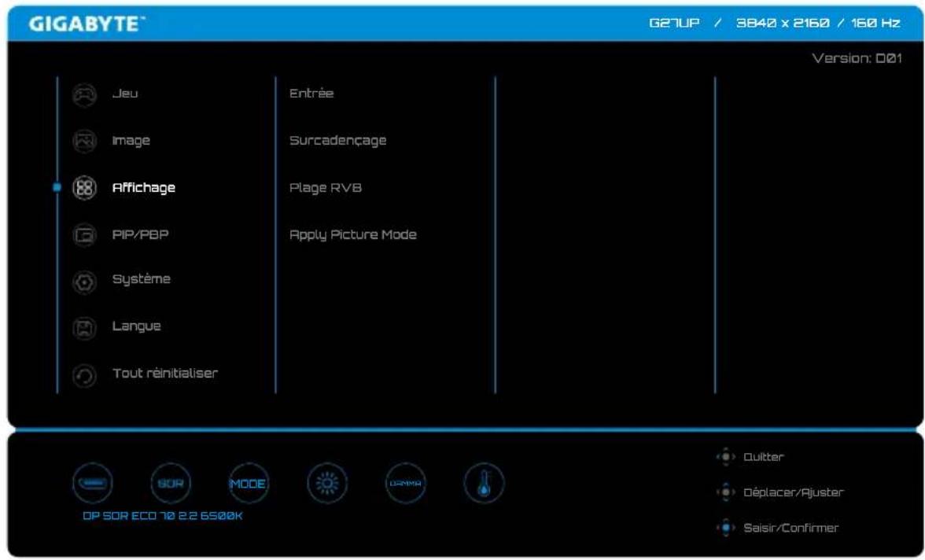925x560 pixels.
Task: Click the brightness sun icon
Action: coord(327,483)
